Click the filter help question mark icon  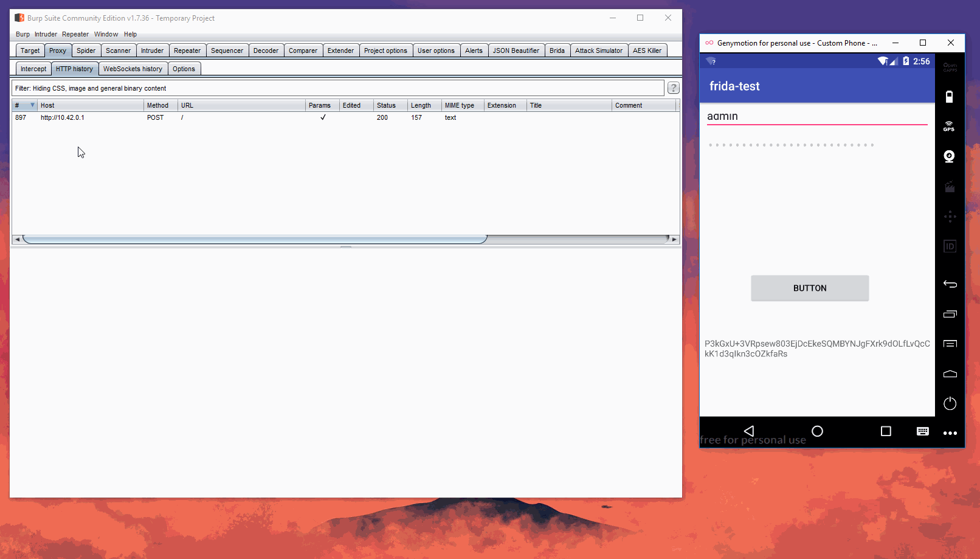click(x=673, y=88)
